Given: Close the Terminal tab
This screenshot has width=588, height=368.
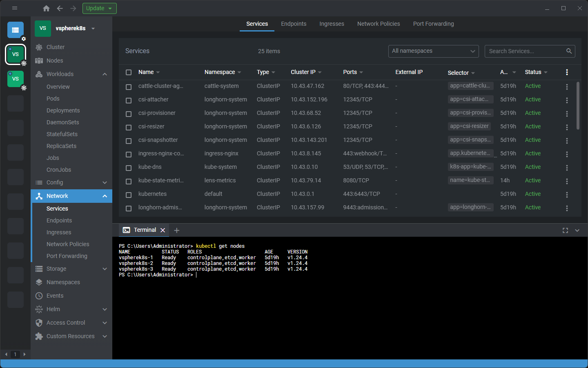Looking at the screenshot, I should [163, 230].
